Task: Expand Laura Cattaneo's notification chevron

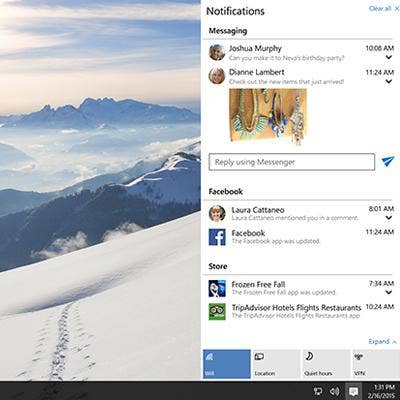Action: click(388, 218)
